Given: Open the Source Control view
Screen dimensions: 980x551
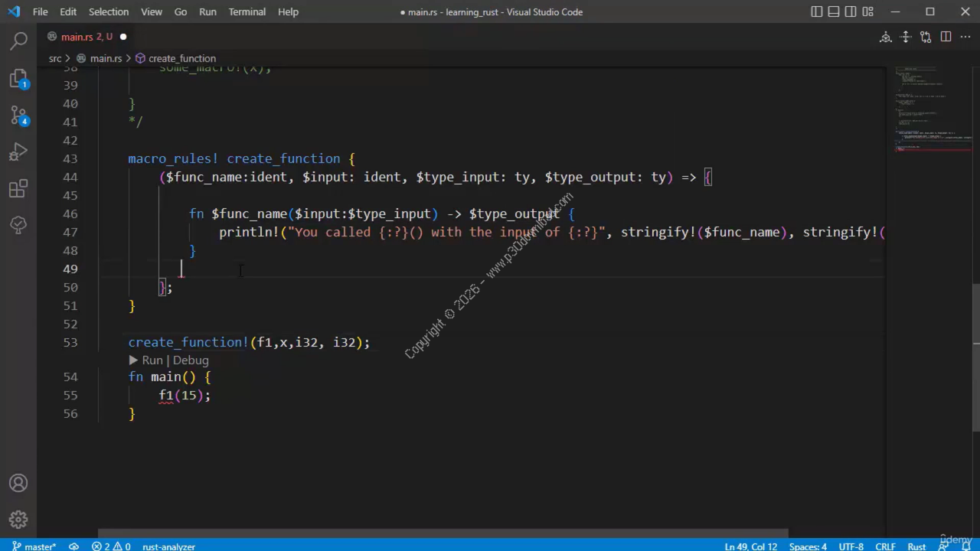Looking at the screenshot, I should [x=18, y=116].
